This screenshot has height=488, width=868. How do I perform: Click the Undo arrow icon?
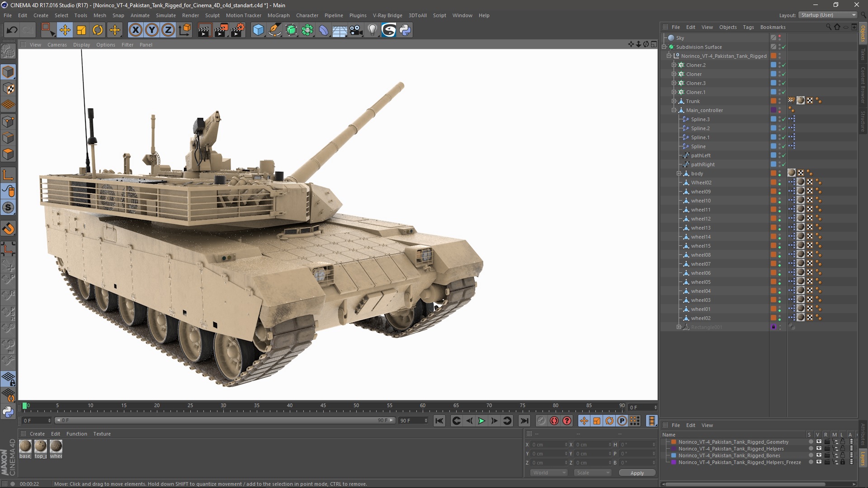pos(12,30)
